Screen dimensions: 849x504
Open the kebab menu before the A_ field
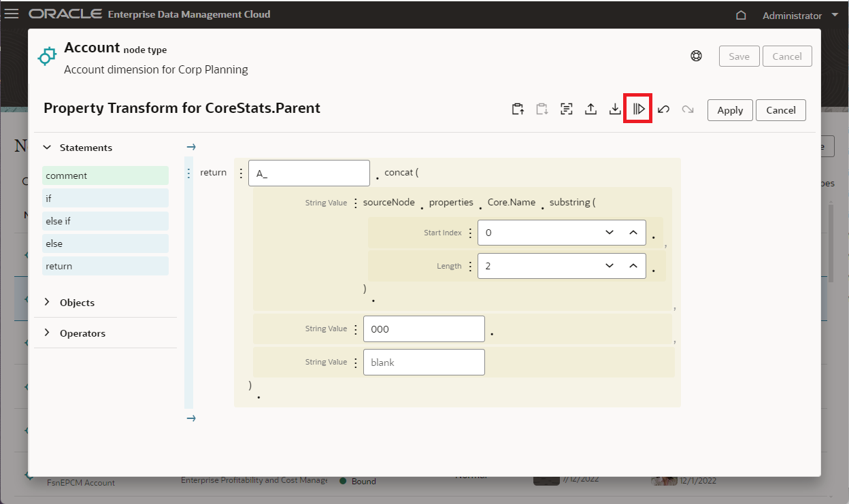pos(241,173)
